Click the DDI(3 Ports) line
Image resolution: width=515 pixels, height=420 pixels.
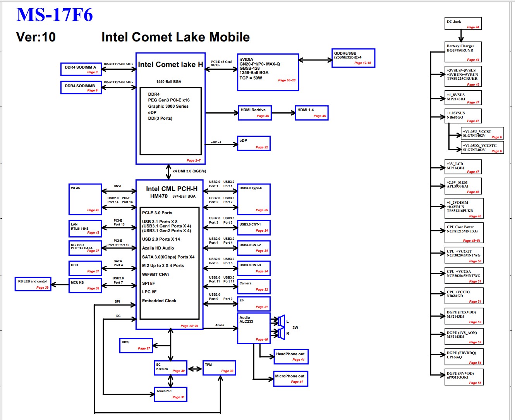[x=160, y=119]
